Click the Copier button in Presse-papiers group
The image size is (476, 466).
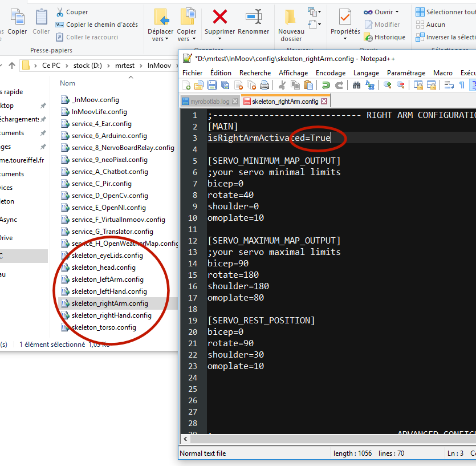click(17, 22)
